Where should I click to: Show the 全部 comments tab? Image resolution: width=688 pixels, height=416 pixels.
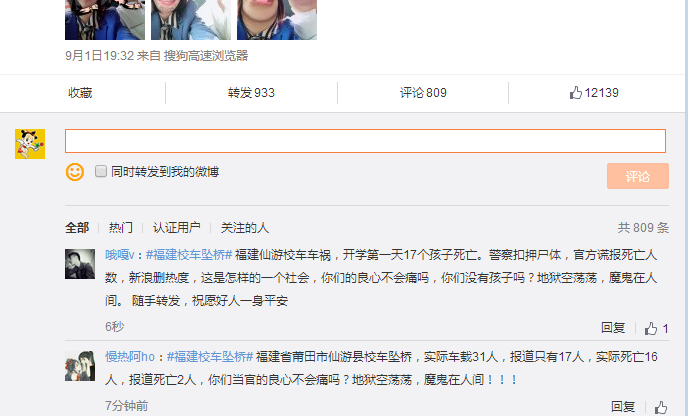77,228
